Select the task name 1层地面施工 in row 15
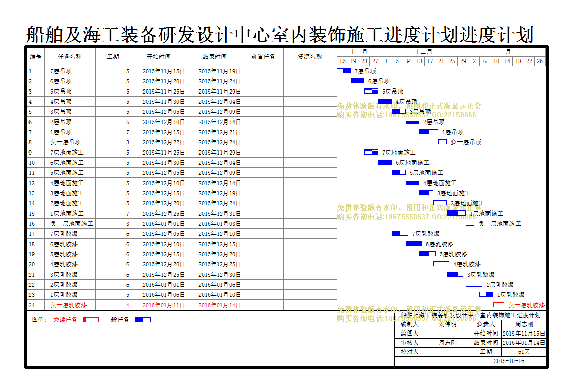 (x=67, y=214)
